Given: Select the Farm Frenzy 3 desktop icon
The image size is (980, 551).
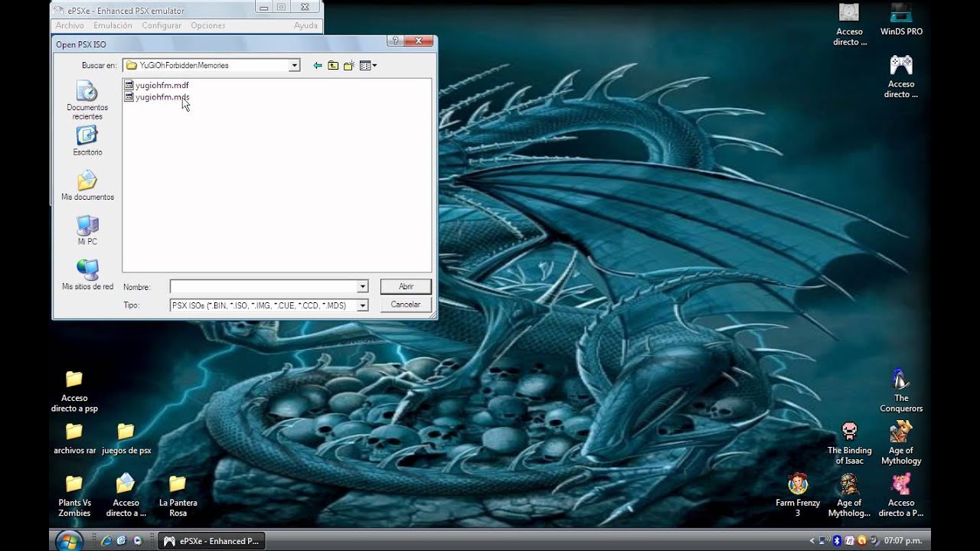Looking at the screenshot, I should click(798, 496).
